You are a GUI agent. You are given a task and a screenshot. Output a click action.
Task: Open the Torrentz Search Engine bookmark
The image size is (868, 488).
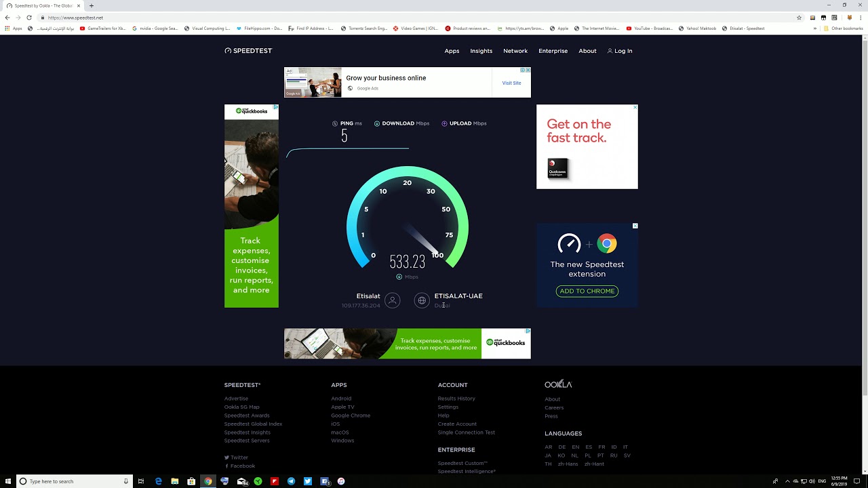[364, 28]
